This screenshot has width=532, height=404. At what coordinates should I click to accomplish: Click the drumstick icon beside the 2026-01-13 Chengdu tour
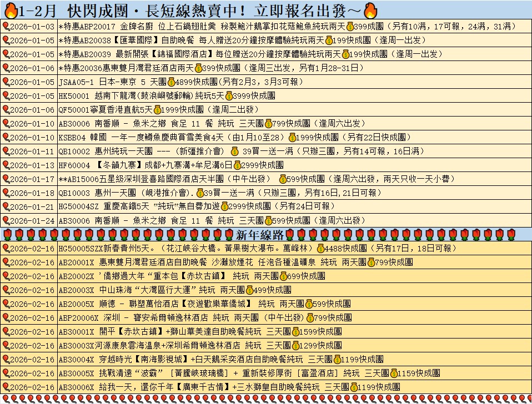pos(7,164)
